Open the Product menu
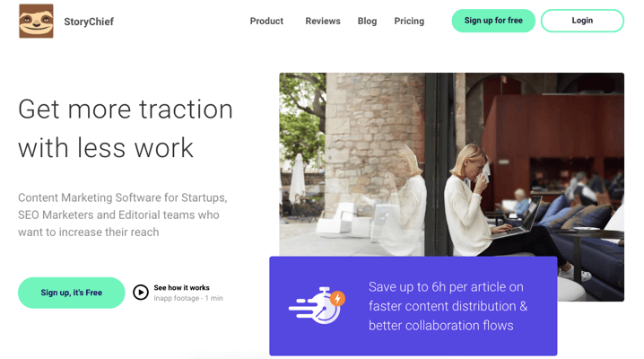Image resolution: width=644 pixels, height=359 pixels. 266,21
